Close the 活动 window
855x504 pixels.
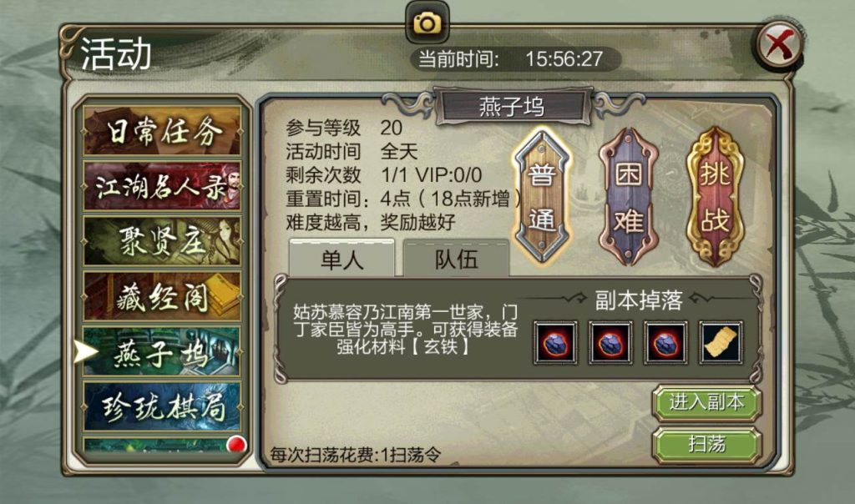click(x=779, y=44)
